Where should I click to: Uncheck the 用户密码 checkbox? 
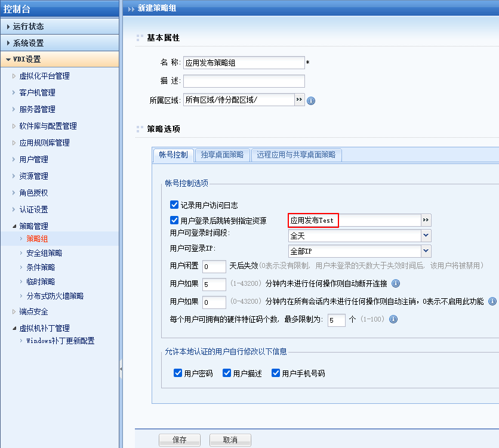178,373
